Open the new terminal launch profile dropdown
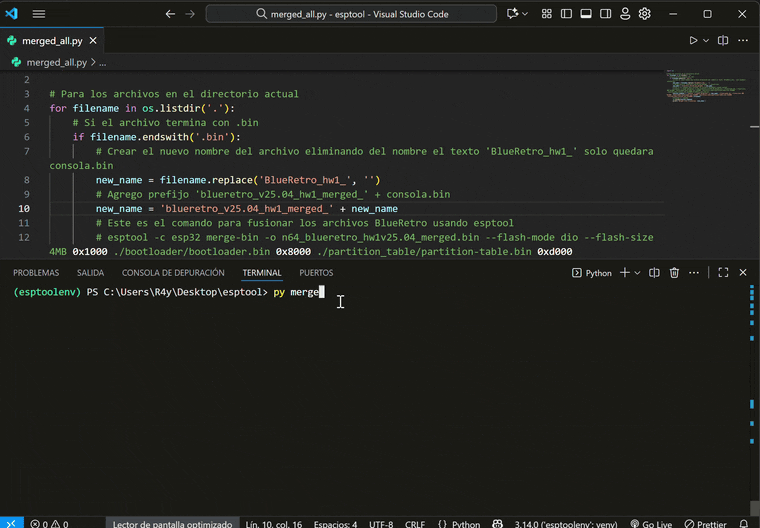 637,272
